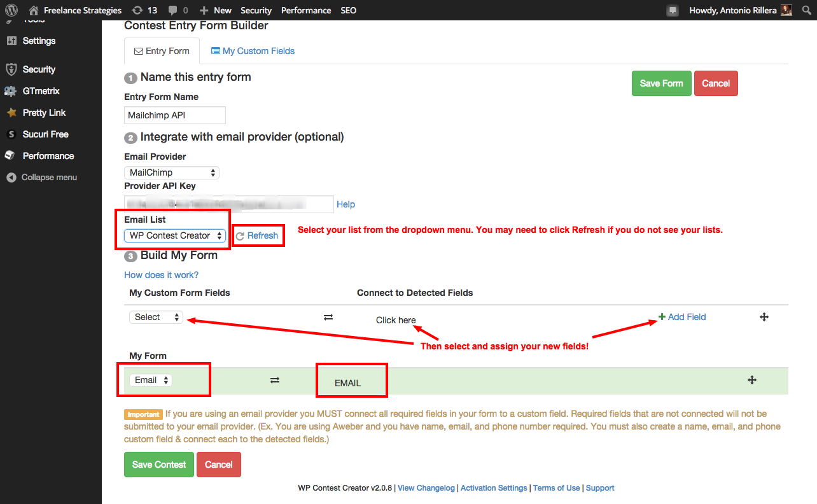This screenshot has width=817, height=504.
Task: Click the Provider API Key field
Action: point(229,204)
